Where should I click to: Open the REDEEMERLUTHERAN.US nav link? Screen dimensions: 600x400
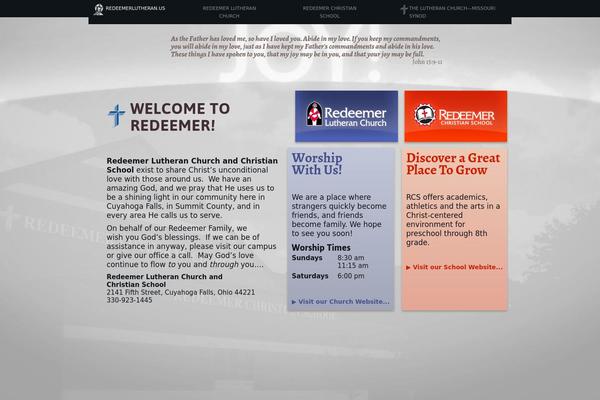coord(135,8)
